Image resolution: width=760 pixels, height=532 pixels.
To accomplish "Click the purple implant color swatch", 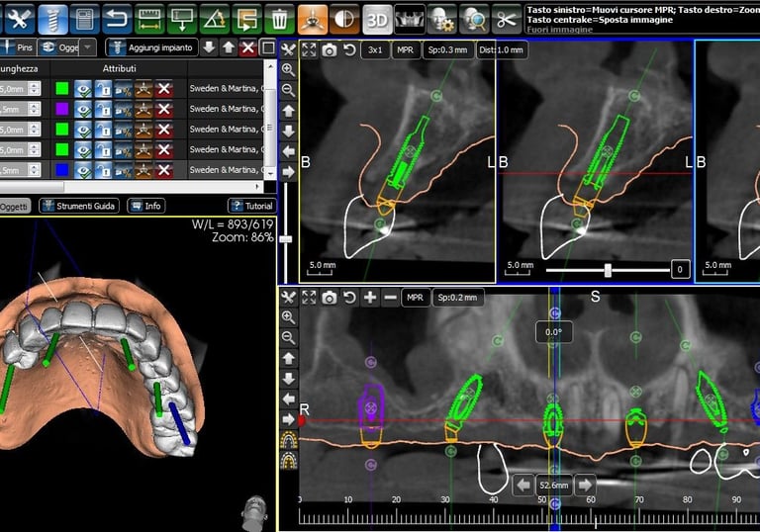I will pyautogui.click(x=62, y=109).
